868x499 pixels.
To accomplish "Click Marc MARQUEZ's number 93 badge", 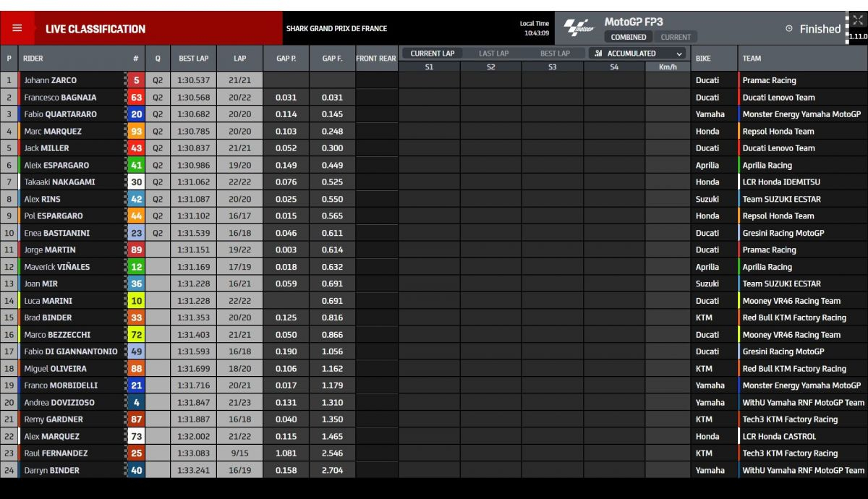I will tap(136, 131).
